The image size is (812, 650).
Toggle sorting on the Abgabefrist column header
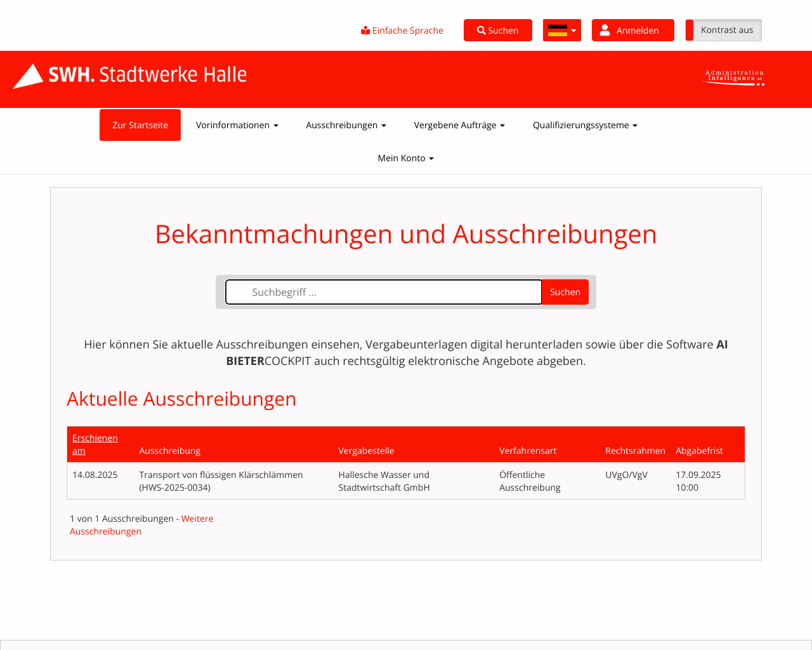tap(699, 451)
